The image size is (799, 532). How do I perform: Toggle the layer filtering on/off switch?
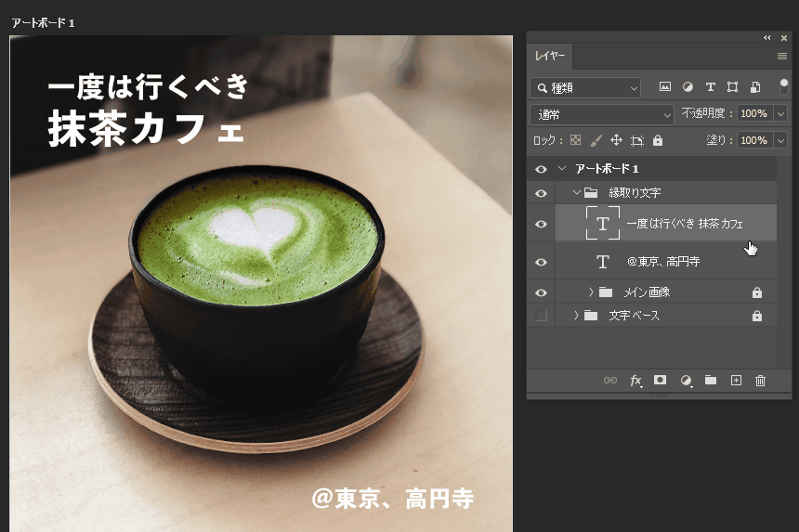coord(784,86)
